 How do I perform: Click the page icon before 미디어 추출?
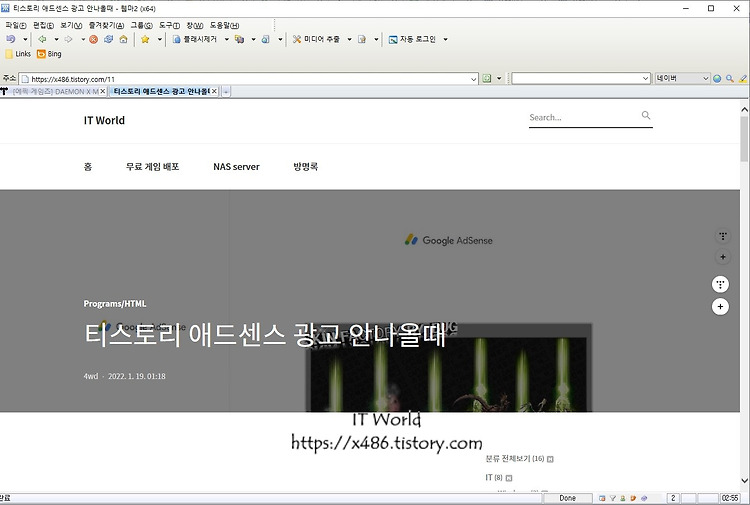(x=265, y=39)
